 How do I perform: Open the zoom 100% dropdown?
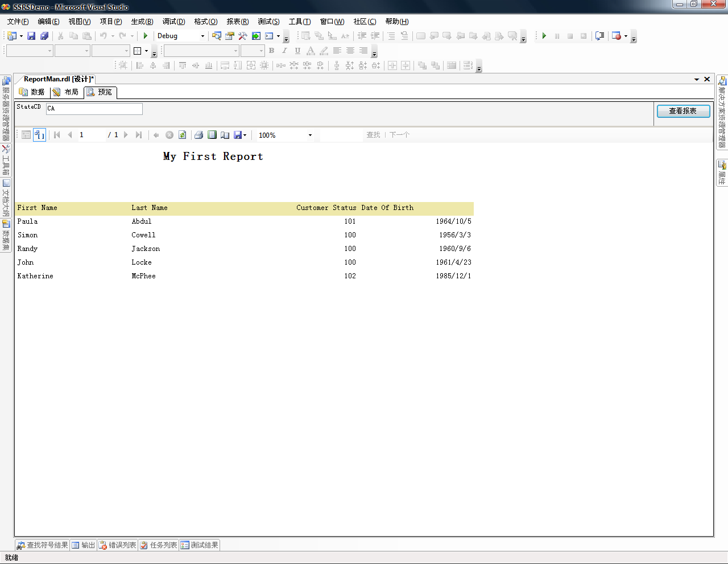pos(310,135)
